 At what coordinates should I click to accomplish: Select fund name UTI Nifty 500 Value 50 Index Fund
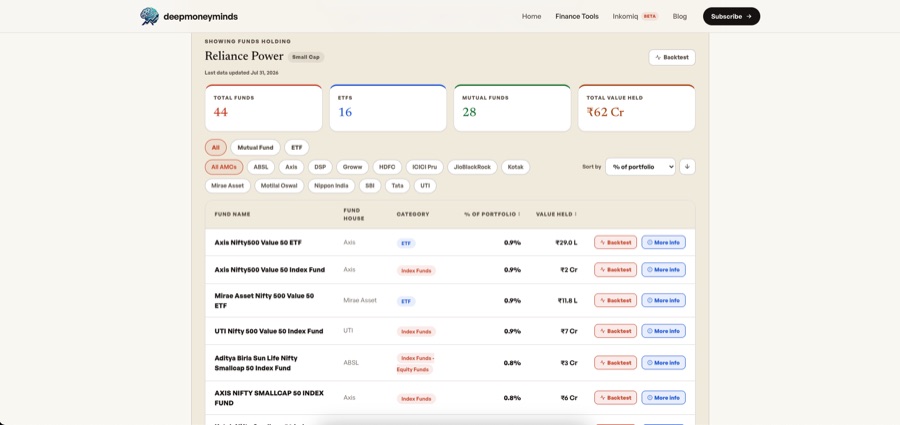269,331
